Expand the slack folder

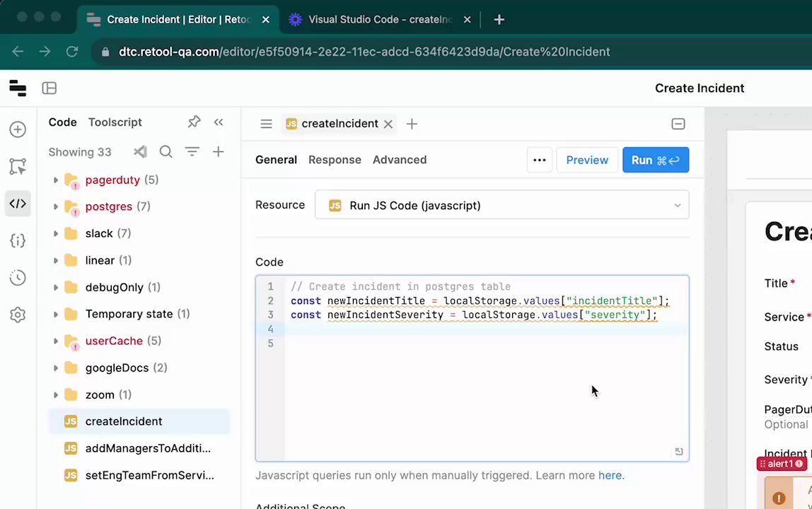click(56, 233)
